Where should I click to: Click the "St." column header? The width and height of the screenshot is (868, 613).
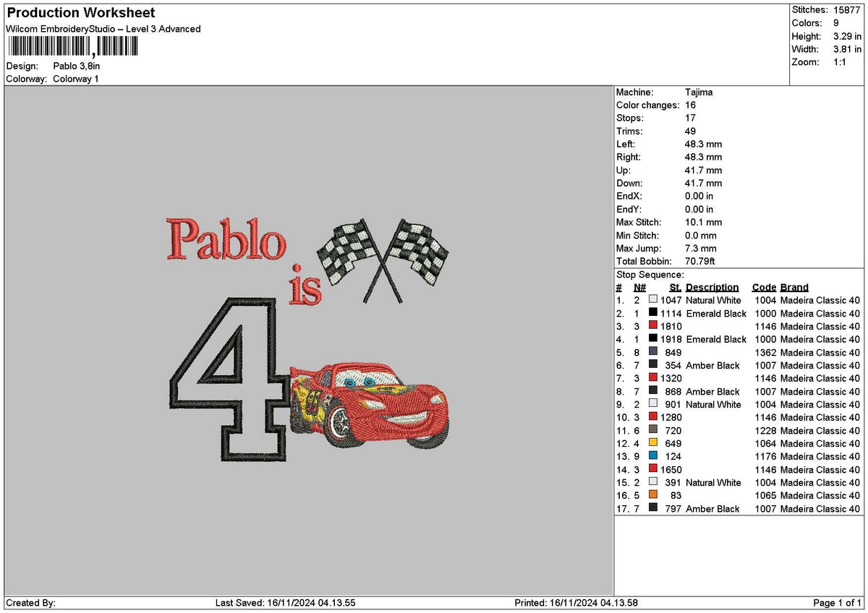(x=676, y=288)
